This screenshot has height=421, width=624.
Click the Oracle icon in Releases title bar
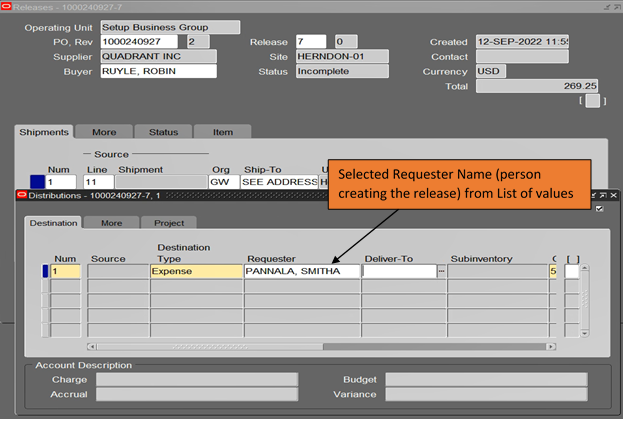pos(6,6)
